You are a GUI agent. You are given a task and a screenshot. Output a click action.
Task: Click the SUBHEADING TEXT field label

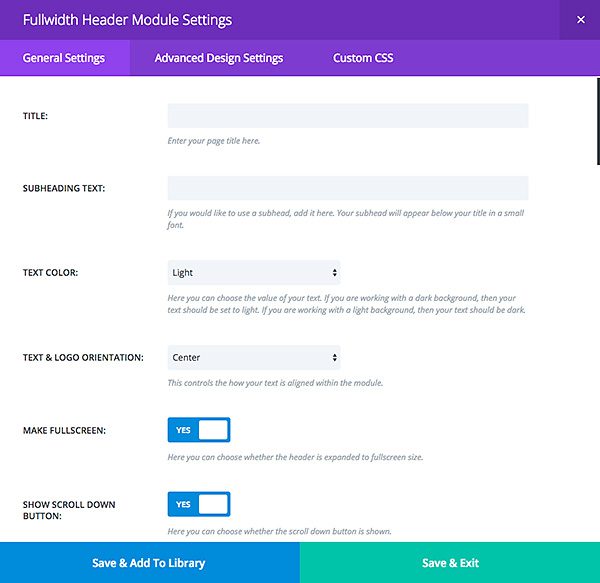click(64, 188)
